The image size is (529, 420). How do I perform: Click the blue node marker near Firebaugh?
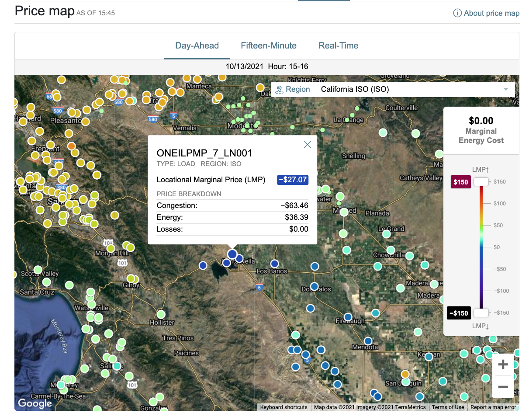348,317
